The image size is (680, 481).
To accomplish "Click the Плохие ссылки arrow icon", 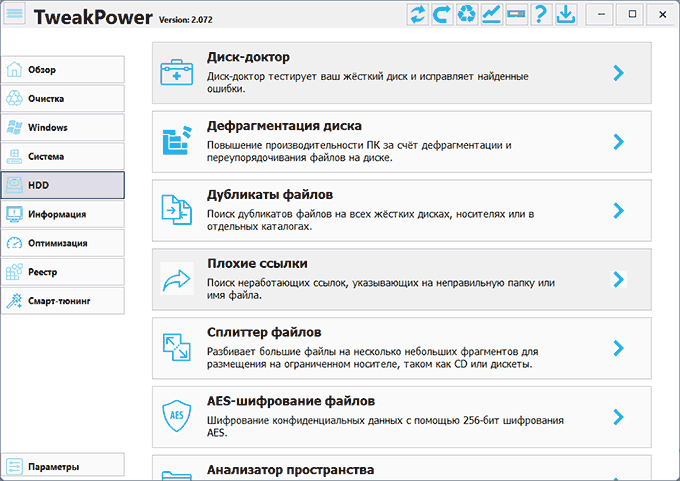I will coord(177,279).
